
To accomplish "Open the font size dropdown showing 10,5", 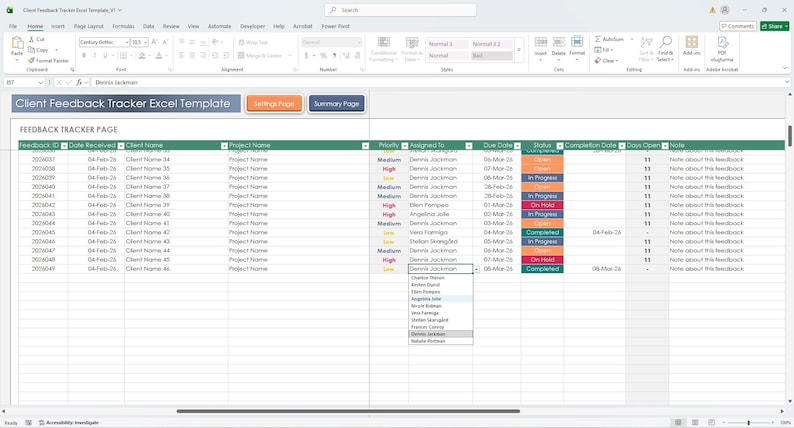I will pos(146,42).
